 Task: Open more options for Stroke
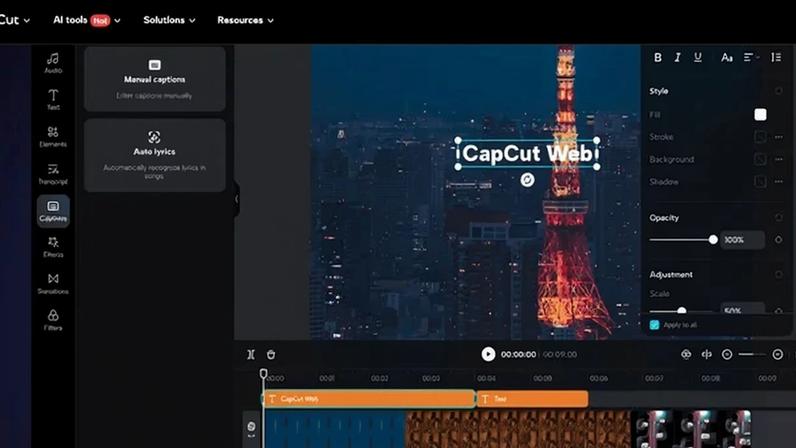coord(779,137)
